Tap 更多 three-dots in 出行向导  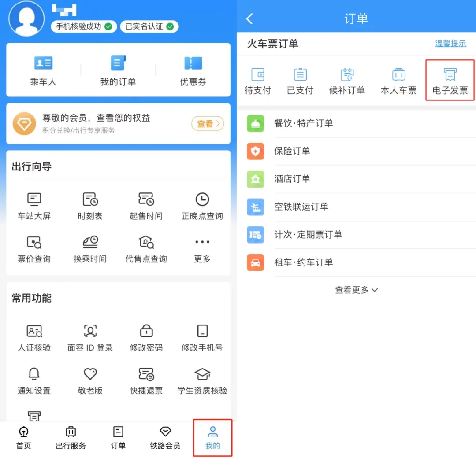tap(202, 243)
